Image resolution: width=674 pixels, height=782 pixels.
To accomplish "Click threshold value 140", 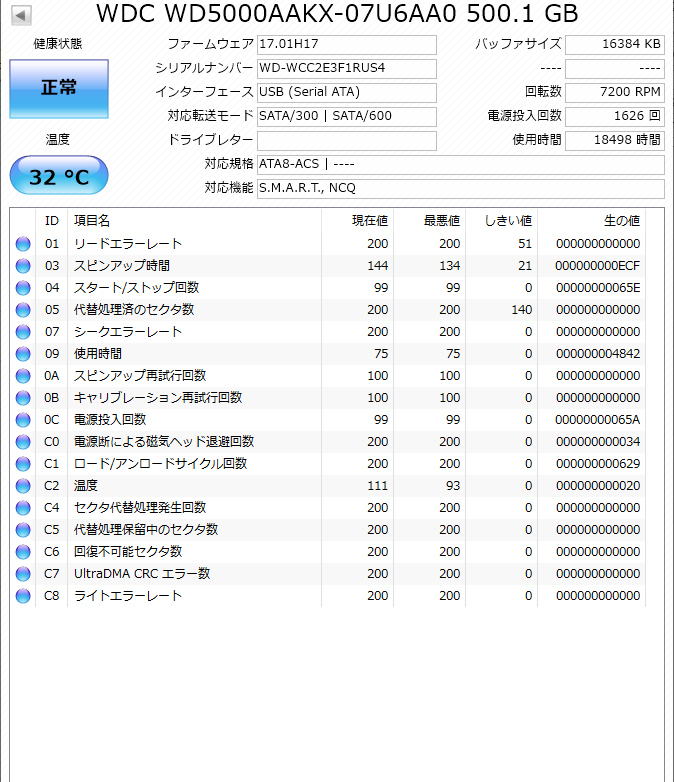I will click(522, 310).
